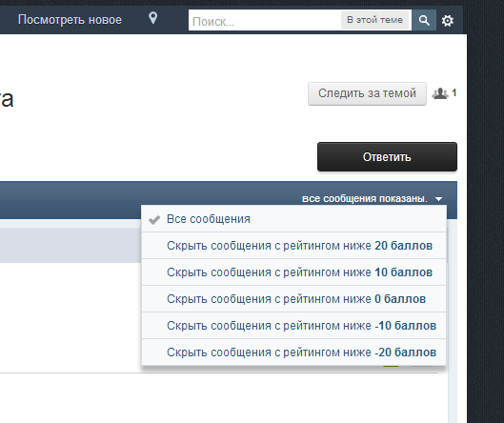Screen dimensions: 504x423
Task: Open advanced search gear icon
Action: click(448, 21)
